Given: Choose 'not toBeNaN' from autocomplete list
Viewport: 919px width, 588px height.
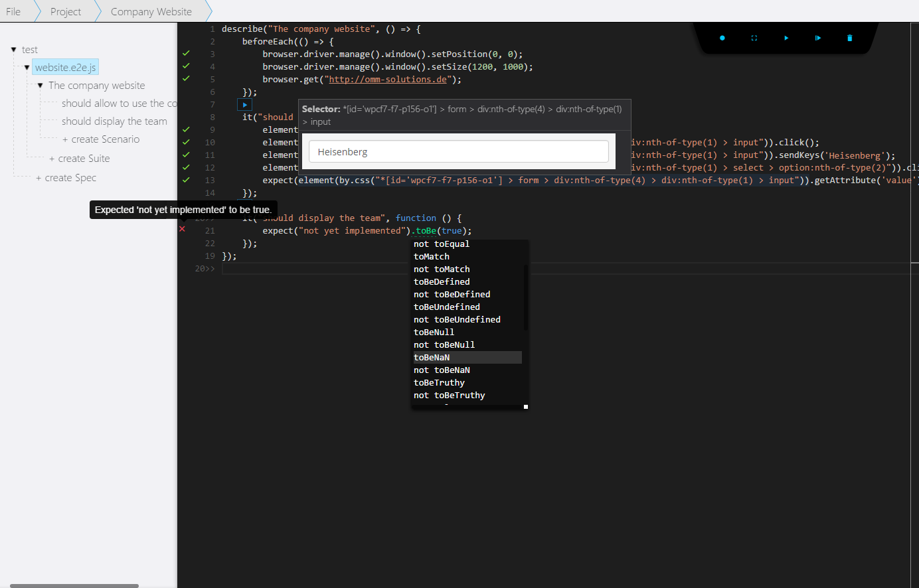Looking at the screenshot, I should click(442, 370).
